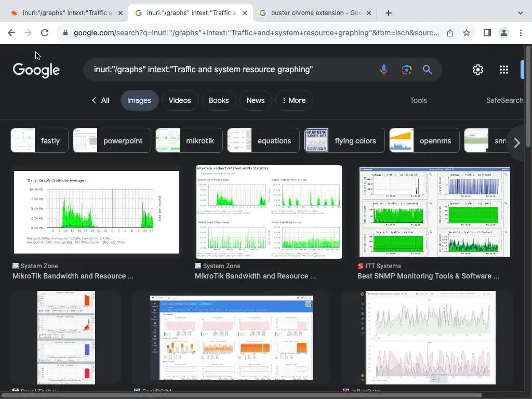
Task: Click the browser forward arrow
Action: coord(28,33)
